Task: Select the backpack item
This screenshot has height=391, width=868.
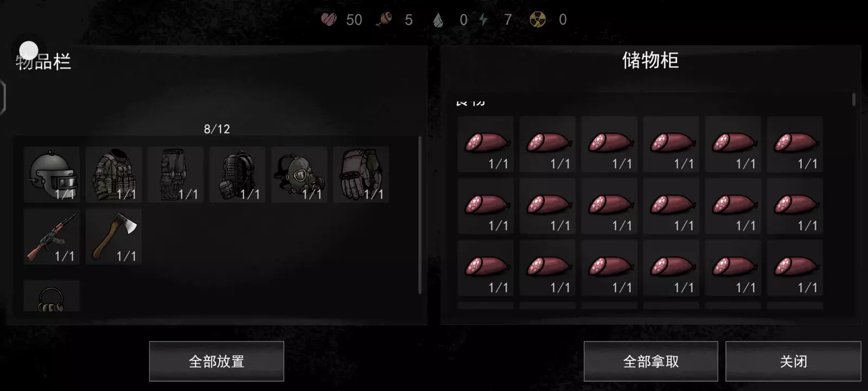Action: (x=237, y=174)
